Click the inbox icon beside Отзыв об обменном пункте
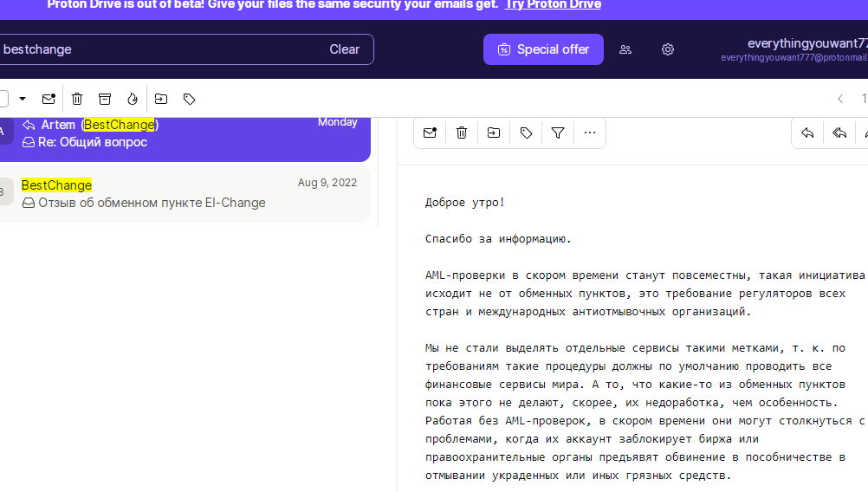The width and height of the screenshot is (868, 492). [x=29, y=203]
